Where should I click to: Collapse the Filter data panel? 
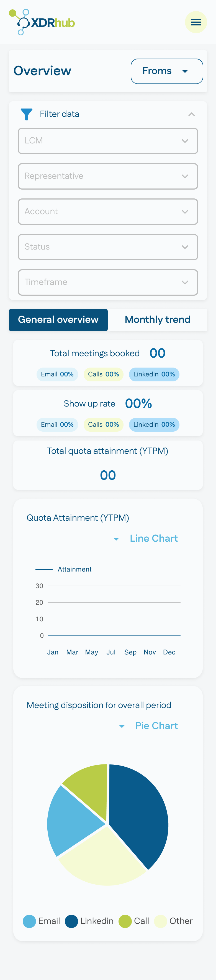[191, 114]
